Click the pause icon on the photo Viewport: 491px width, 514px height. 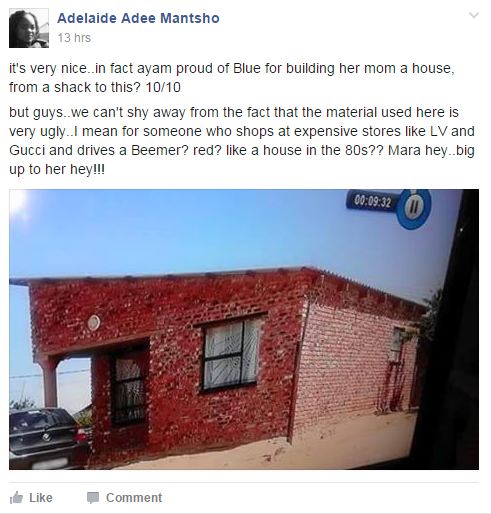coord(414,208)
